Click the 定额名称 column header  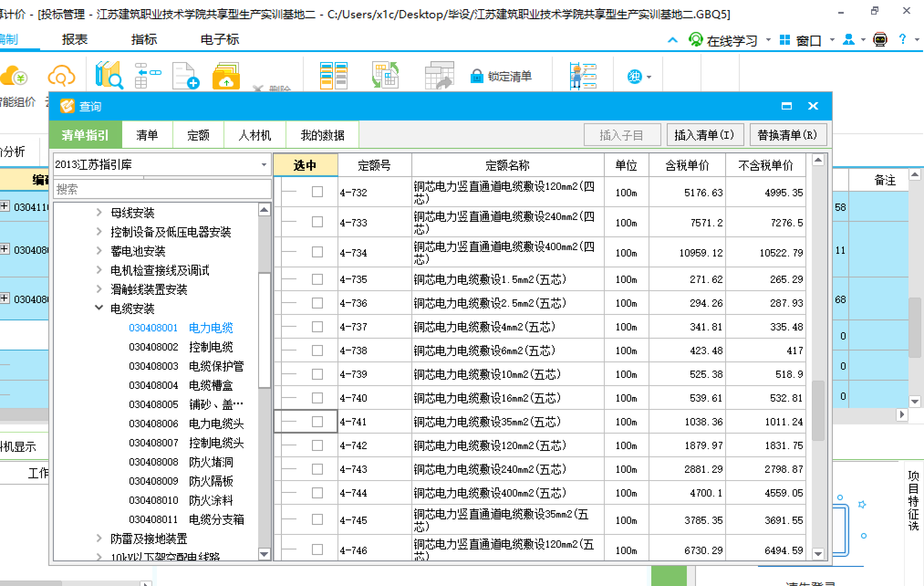(x=508, y=165)
